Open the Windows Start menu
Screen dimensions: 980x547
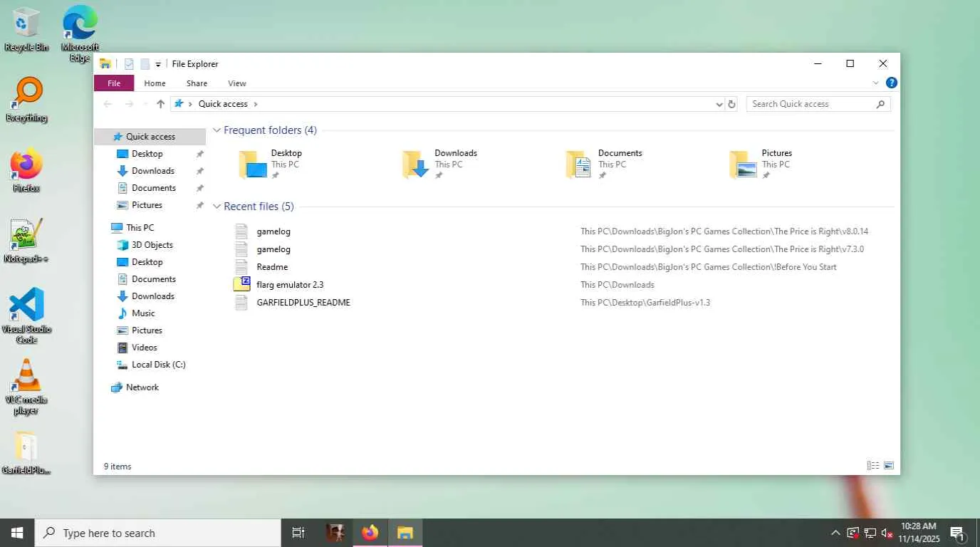17,533
